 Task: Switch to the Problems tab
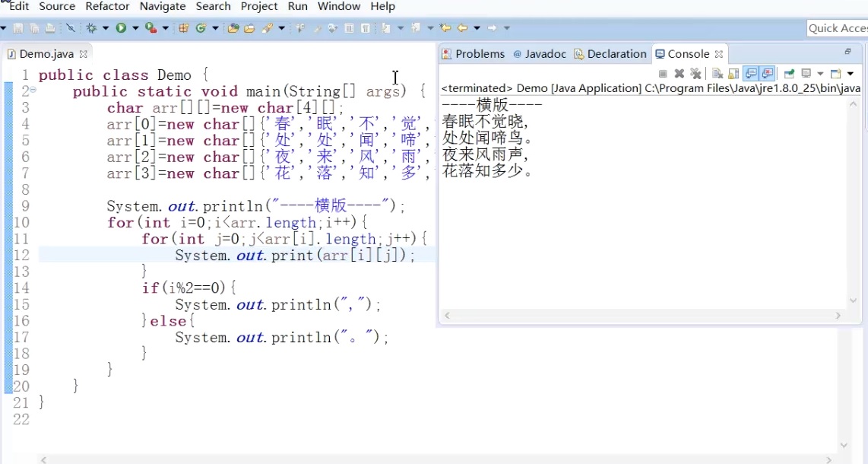(x=474, y=54)
